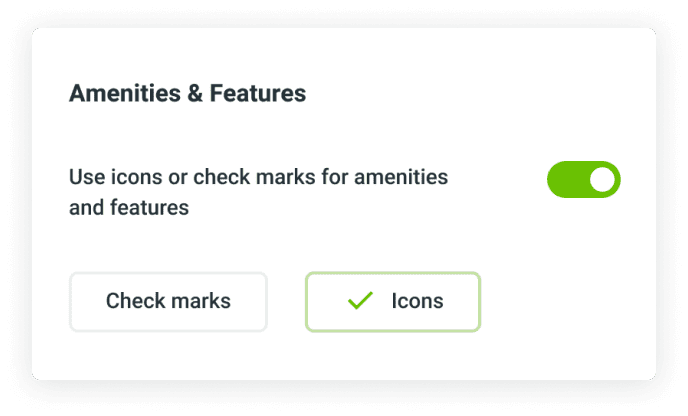Click the green check mark icon
Viewport: 688px width, 416px height.
tap(359, 301)
